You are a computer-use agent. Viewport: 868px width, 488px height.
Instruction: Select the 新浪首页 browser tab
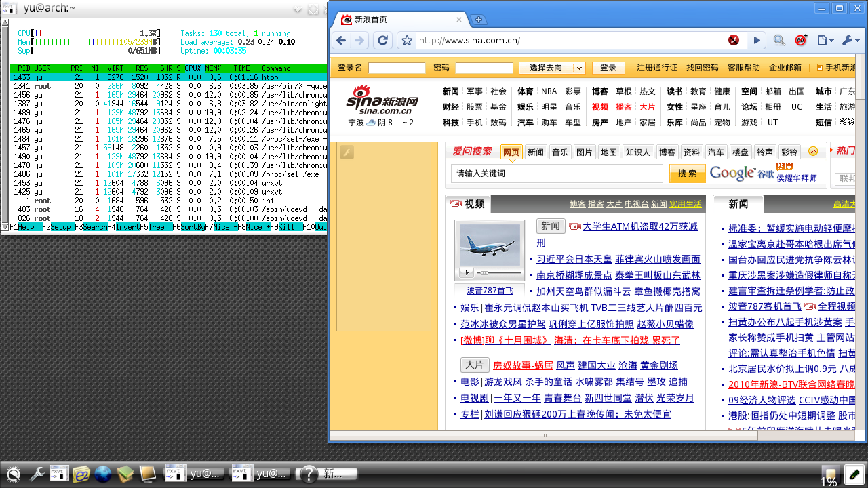pos(400,20)
